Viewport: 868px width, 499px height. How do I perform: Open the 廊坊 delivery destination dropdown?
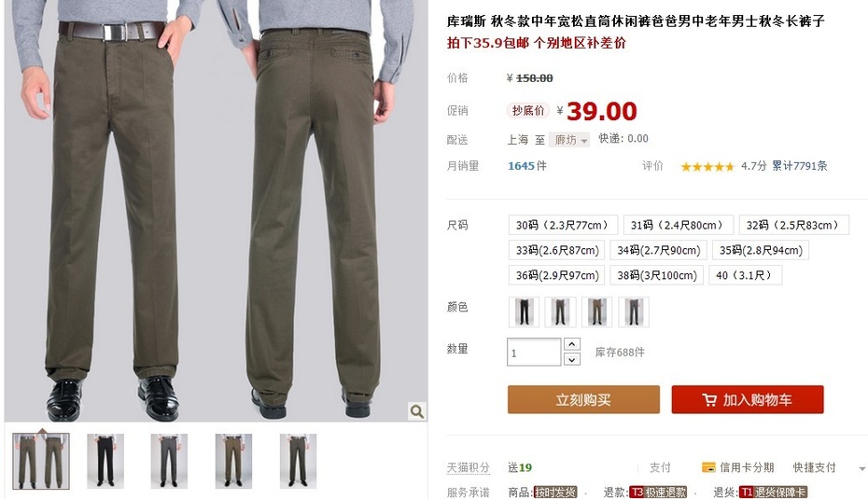569,139
